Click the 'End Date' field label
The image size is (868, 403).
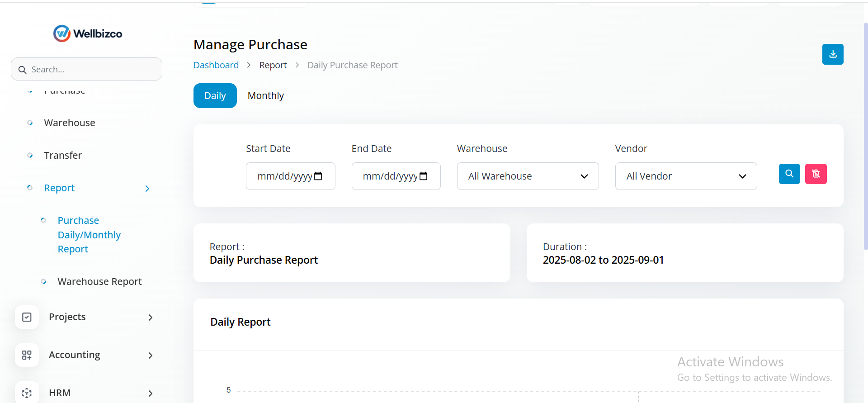pyautogui.click(x=372, y=148)
